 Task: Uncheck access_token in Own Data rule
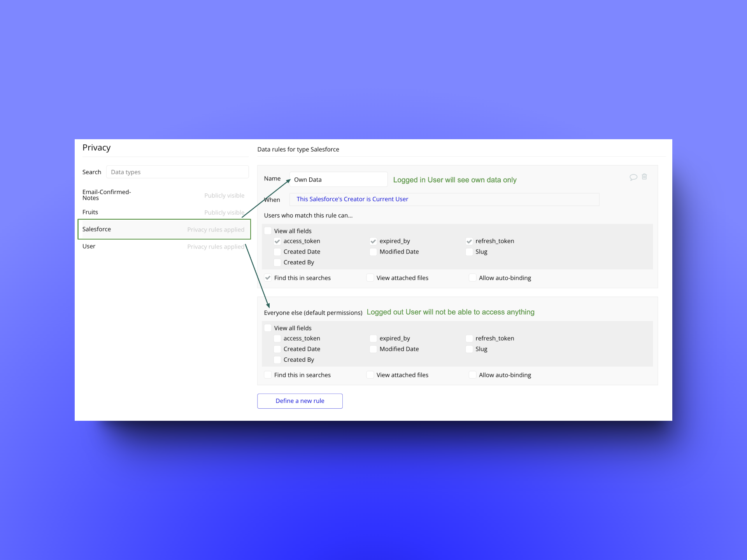point(277,241)
